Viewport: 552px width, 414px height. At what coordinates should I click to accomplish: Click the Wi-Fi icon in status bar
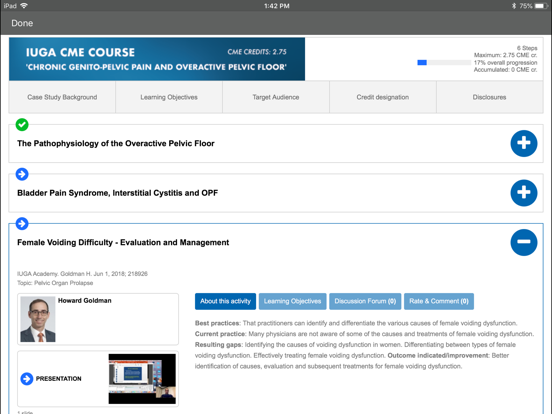tap(24, 6)
